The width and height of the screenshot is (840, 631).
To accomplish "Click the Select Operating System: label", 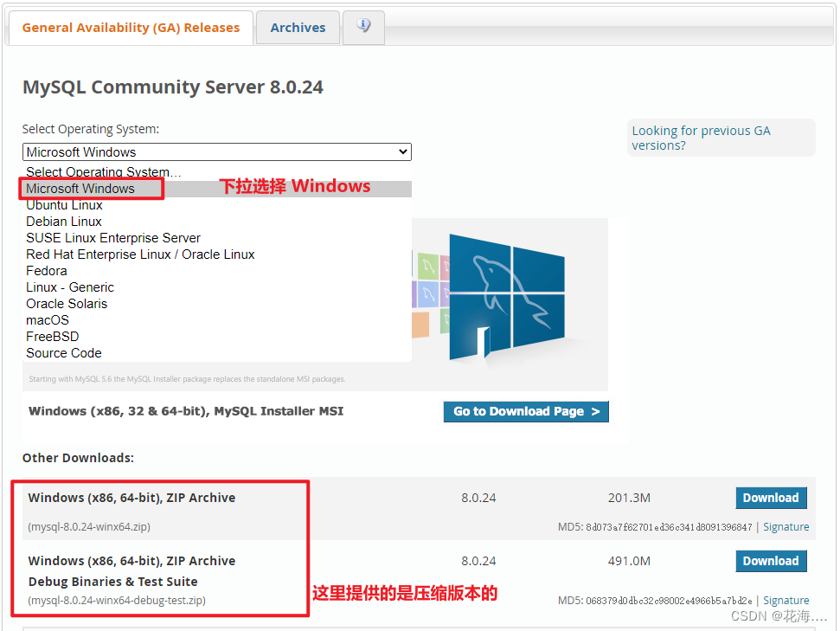I will [91, 129].
